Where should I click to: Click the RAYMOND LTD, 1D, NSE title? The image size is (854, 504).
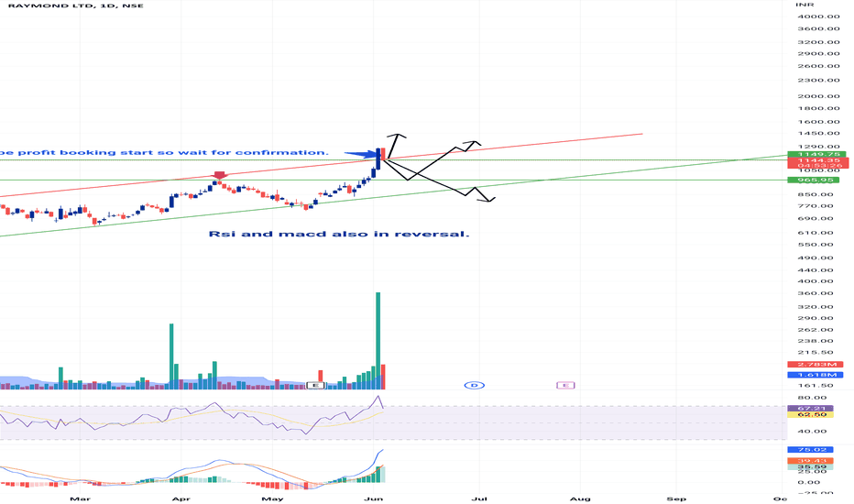[76, 5]
